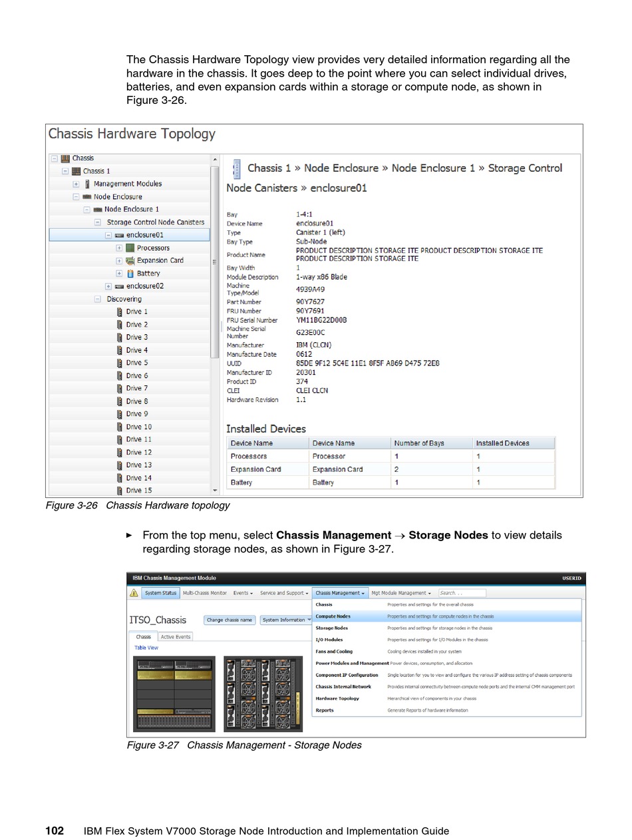Viewport: 632px width, 840px height.
Task: Click the Drive 7 icon
Action: tap(120, 389)
